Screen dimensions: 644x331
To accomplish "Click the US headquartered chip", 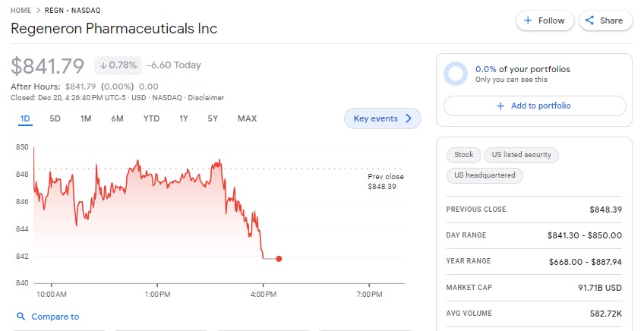I will point(485,175).
